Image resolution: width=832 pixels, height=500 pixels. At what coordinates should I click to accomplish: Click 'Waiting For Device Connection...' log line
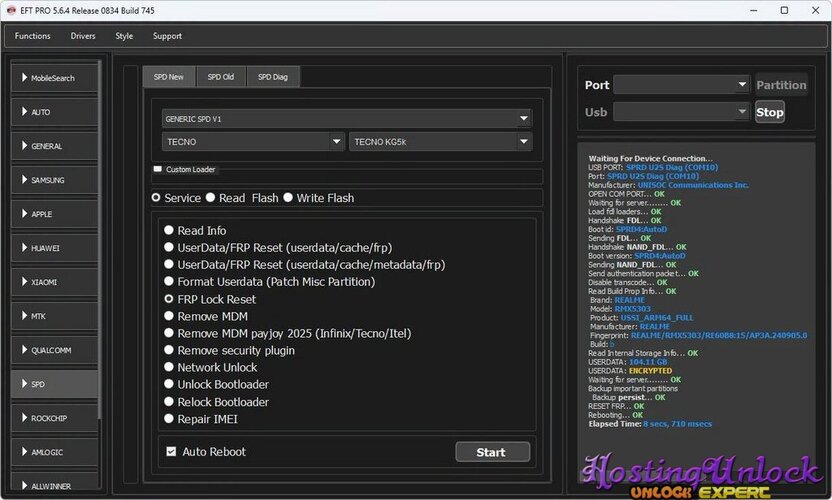point(650,158)
